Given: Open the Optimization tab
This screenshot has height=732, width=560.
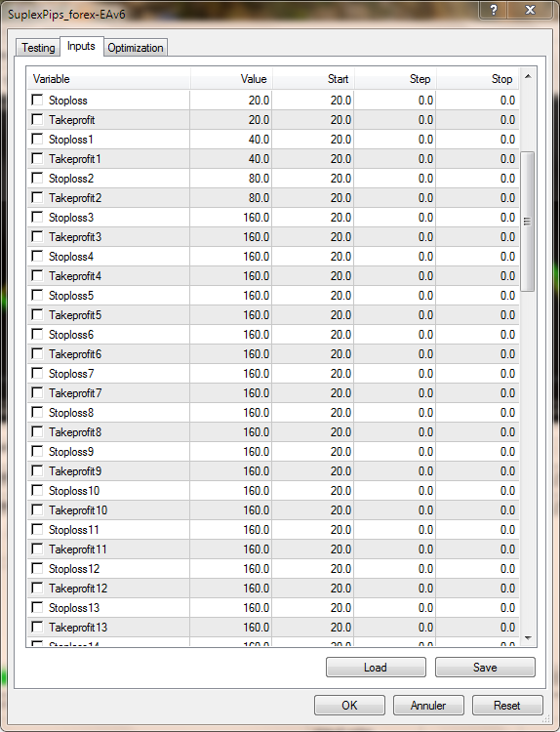Looking at the screenshot, I should (x=136, y=48).
